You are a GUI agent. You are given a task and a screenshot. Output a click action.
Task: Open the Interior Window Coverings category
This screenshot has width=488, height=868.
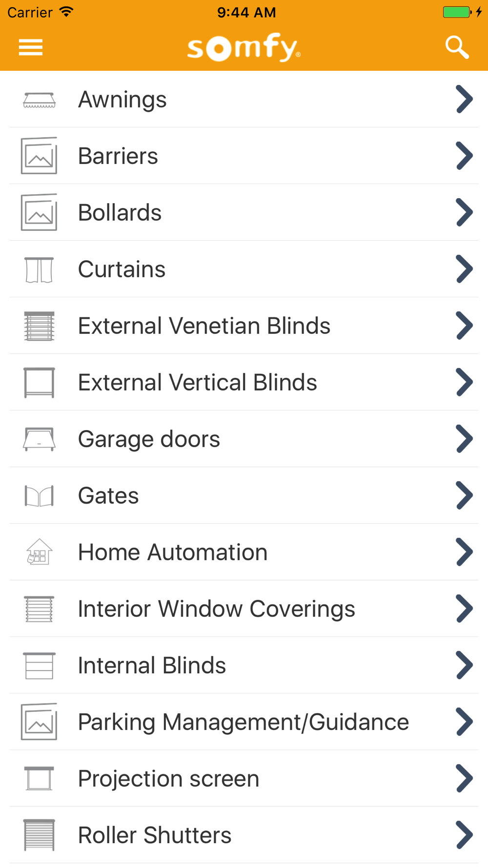[x=244, y=609]
